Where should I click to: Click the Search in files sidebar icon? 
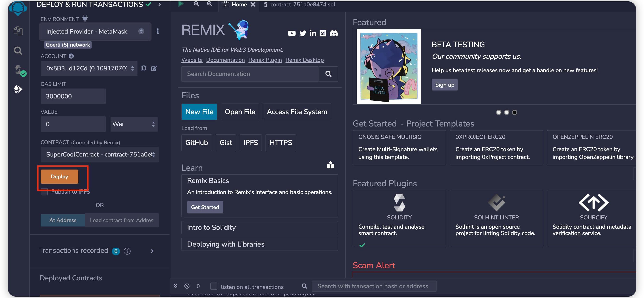click(18, 51)
